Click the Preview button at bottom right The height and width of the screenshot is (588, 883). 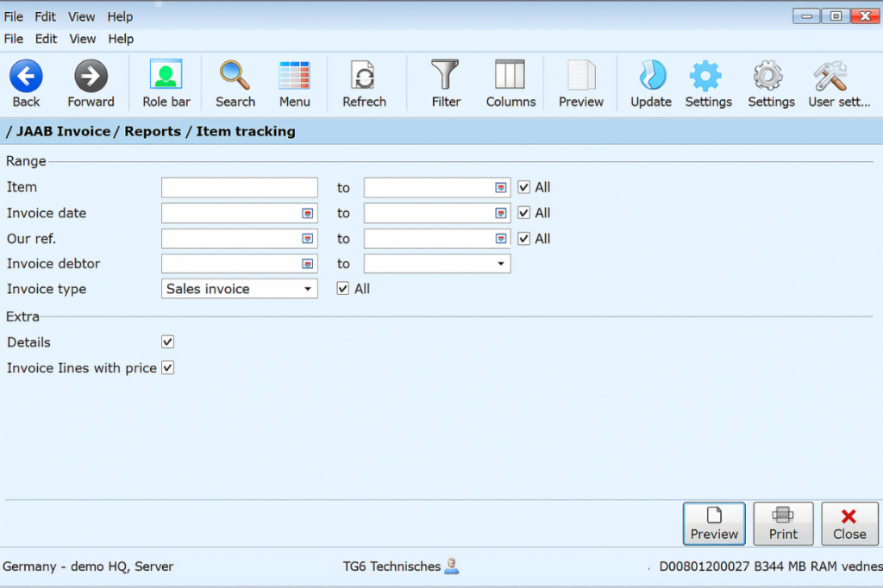coord(714,523)
